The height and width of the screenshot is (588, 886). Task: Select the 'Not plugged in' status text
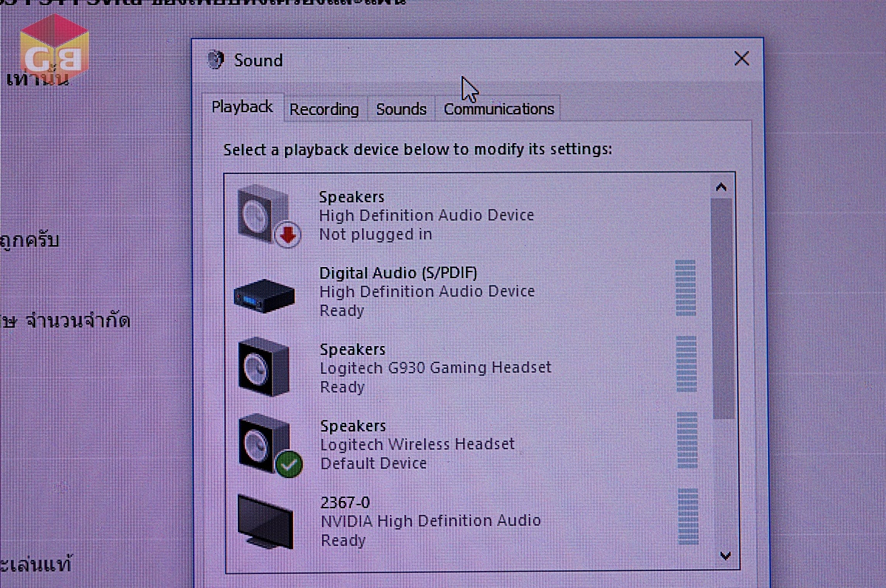point(376,235)
